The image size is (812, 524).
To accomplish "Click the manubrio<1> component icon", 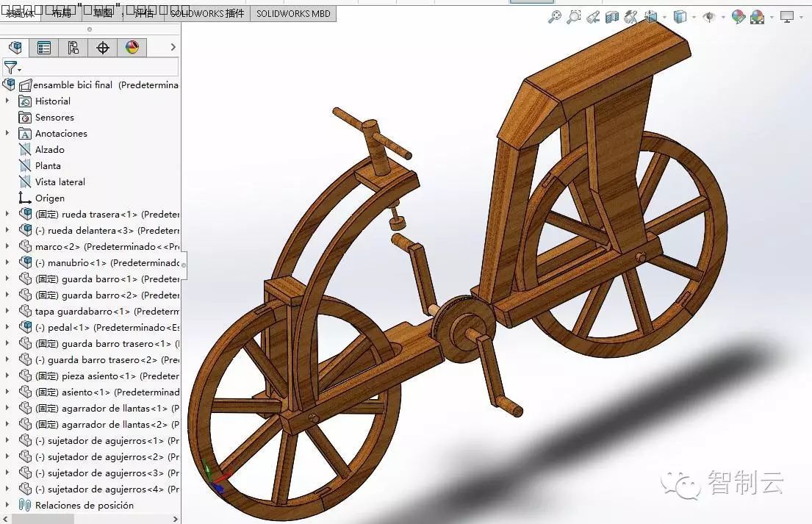I will [25, 262].
